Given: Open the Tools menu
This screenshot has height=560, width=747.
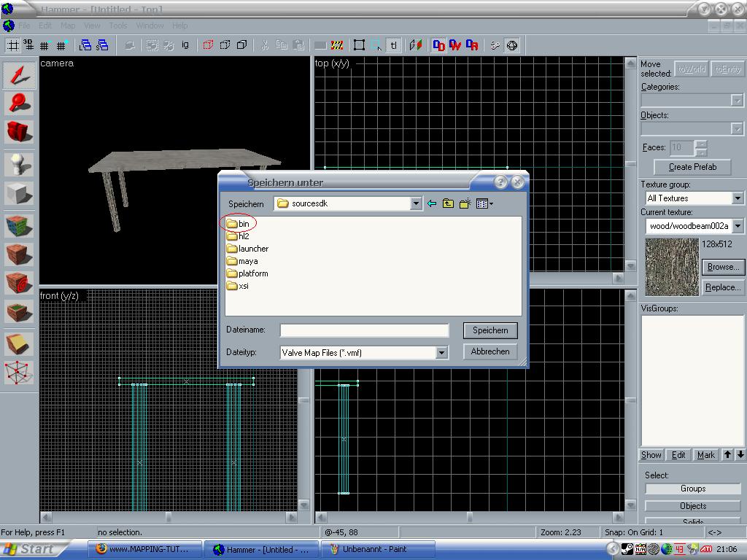Looking at the screenshot, I should 118,26.
